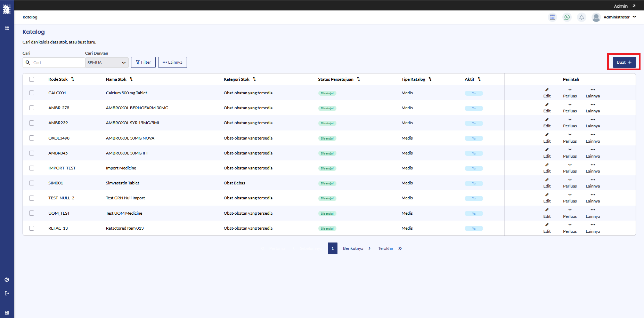644x318 pixels.
Task: Select the IMPORT_TEST row checkbox
Action: (32, 168)
